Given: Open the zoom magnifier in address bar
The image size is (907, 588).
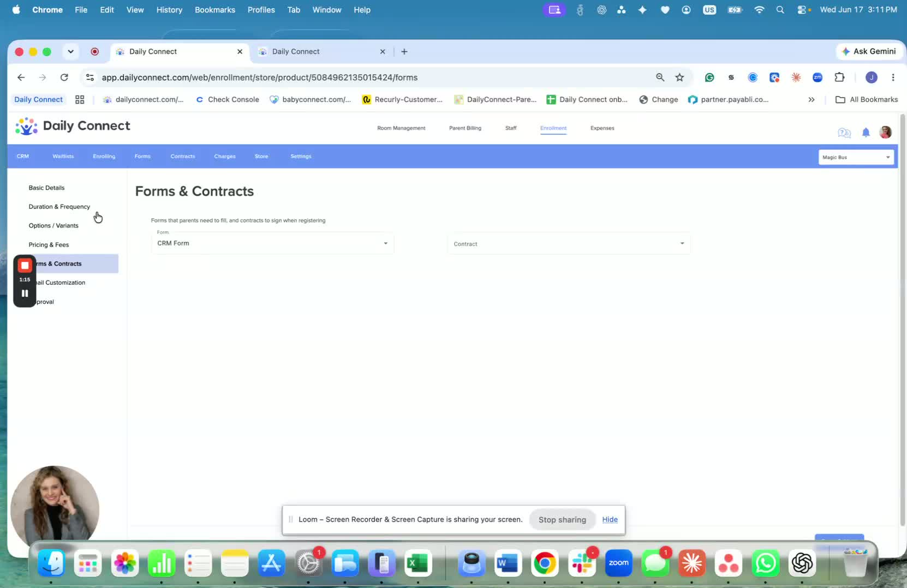Looking at the screenshot, I should pyautogui.click(x=660, y=77).
